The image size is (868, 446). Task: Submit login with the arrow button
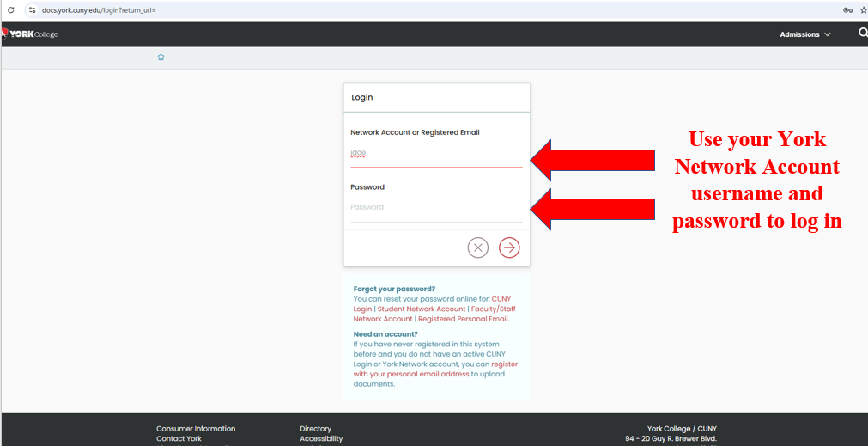tap(509, 248)
